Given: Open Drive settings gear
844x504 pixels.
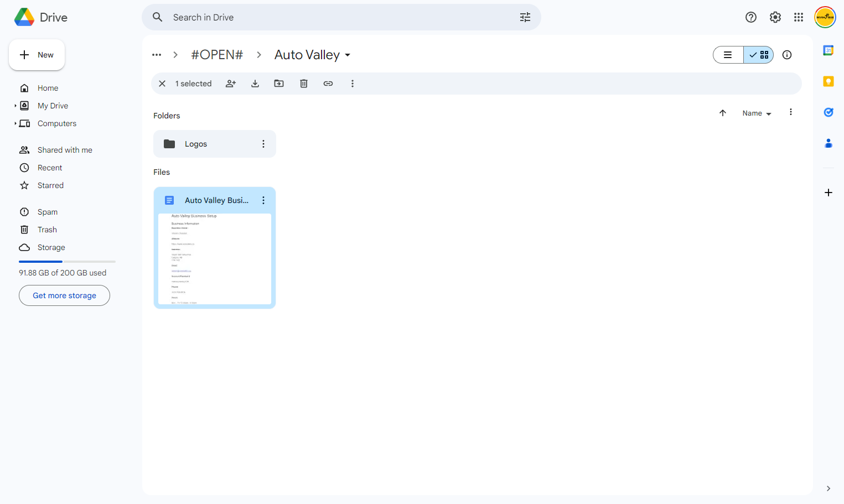Looking at the screenshot, I should (775, 17).
